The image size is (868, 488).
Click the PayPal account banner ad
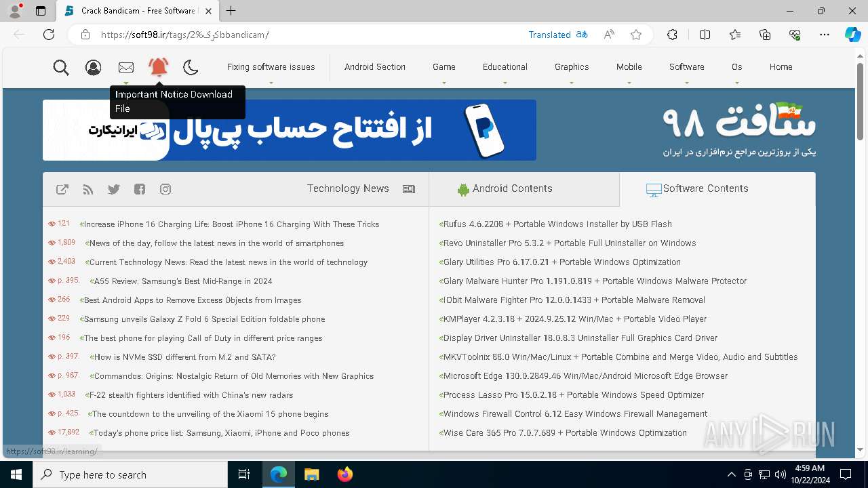click(x=290, y=130)
